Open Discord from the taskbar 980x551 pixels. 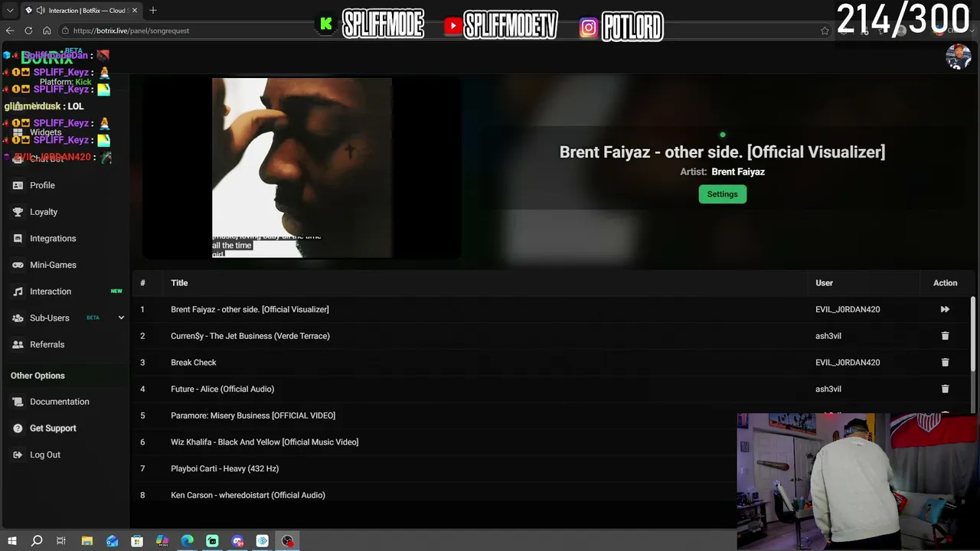237,541
